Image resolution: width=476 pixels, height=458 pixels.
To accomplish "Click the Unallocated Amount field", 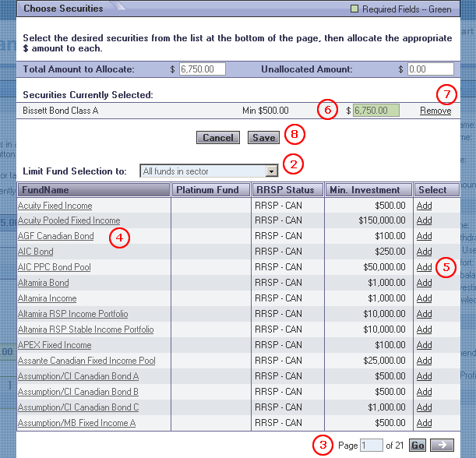I will pyautogui.click(x=429, y=69).
